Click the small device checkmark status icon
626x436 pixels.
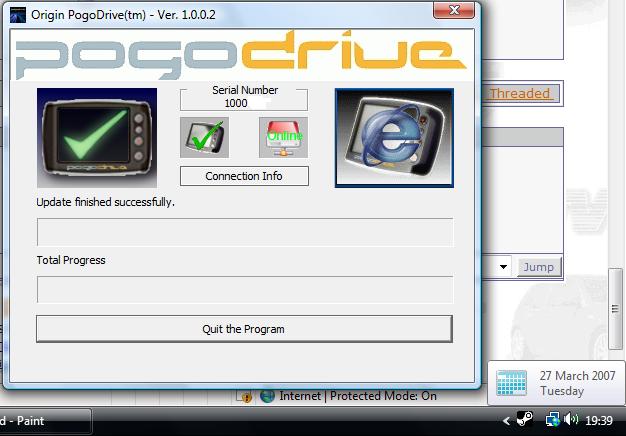pos(204,137)
